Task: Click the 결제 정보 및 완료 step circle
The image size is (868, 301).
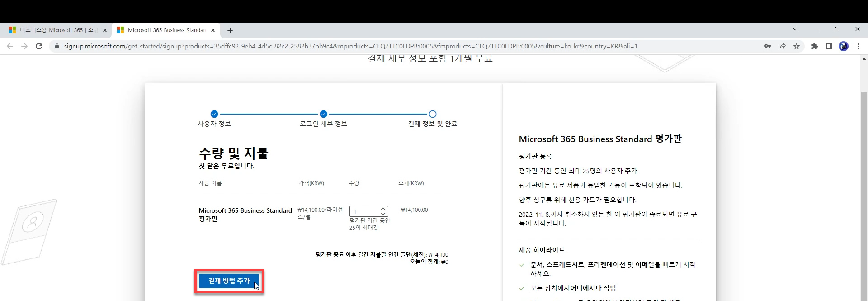Action: tap(433, 114)
